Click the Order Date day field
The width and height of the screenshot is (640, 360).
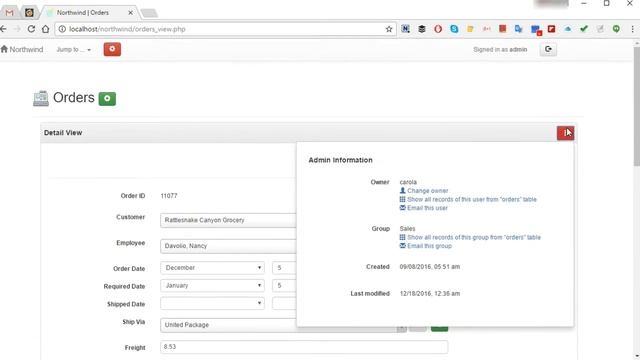(x=285, y=268)
